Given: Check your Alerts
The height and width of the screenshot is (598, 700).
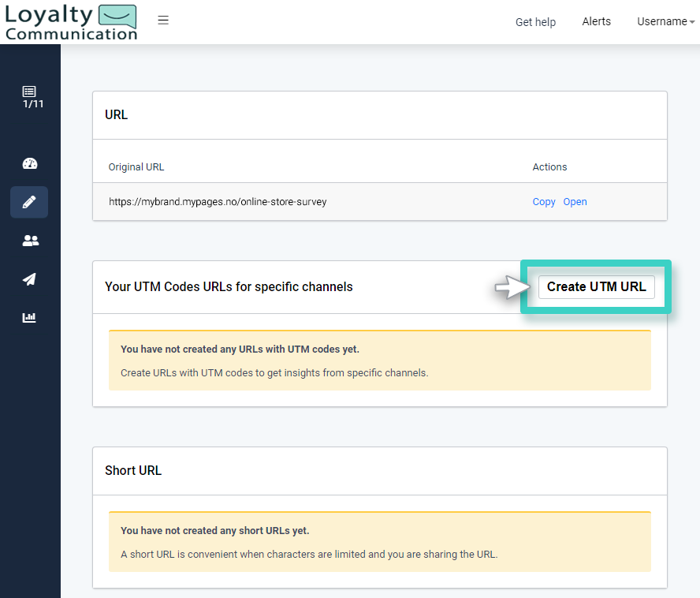Looking at the screenshot, I should tap(596, 21).
